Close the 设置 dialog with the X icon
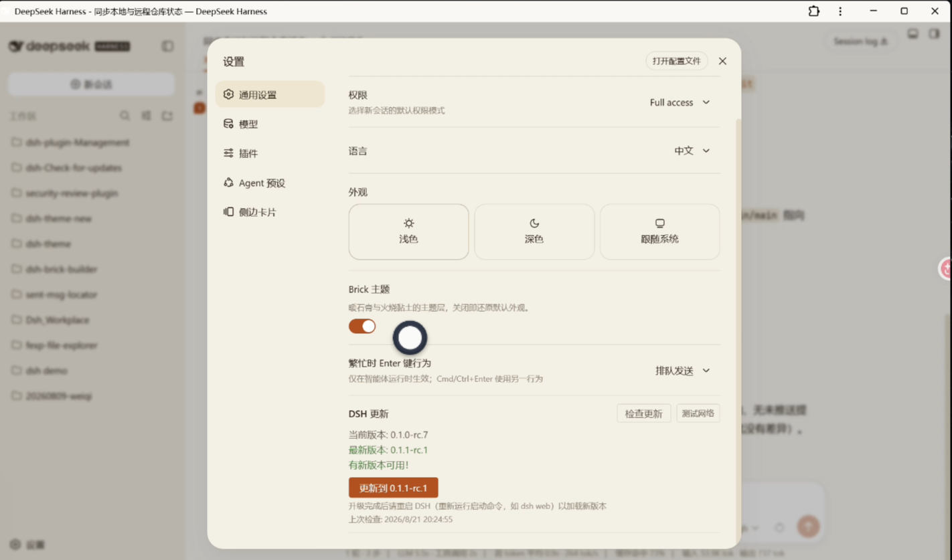Viewport: 952px width, 560px height. (x=722, y=61)
